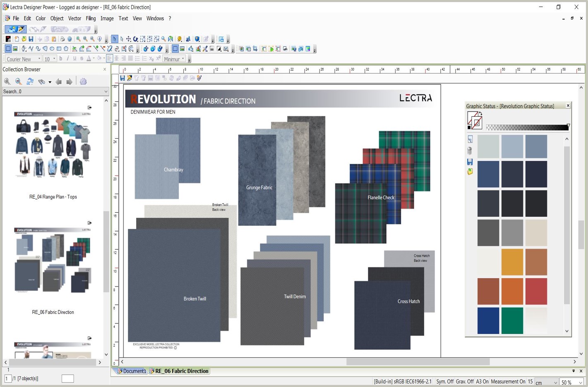Open the File menu

coord(16,19)
